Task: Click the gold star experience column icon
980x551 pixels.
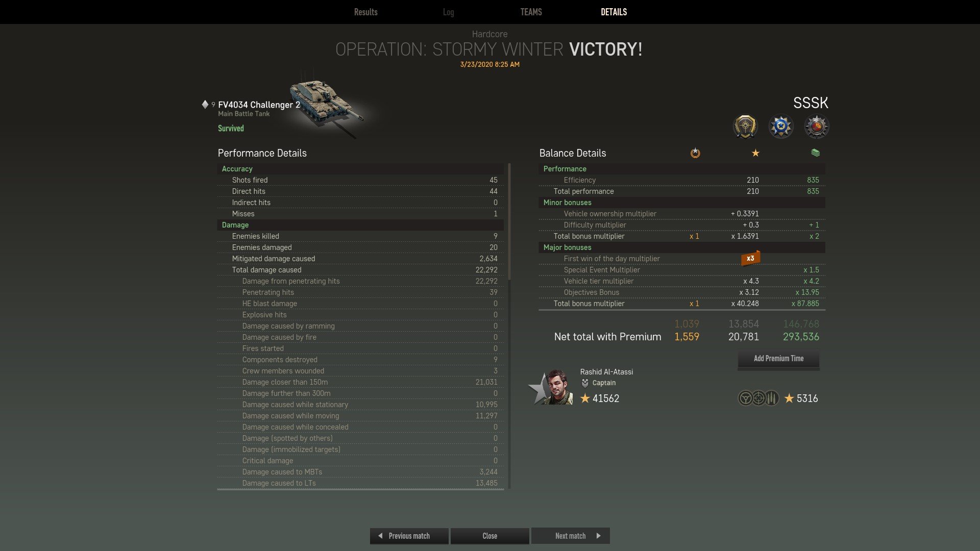Action: click(x=755, y=153)
